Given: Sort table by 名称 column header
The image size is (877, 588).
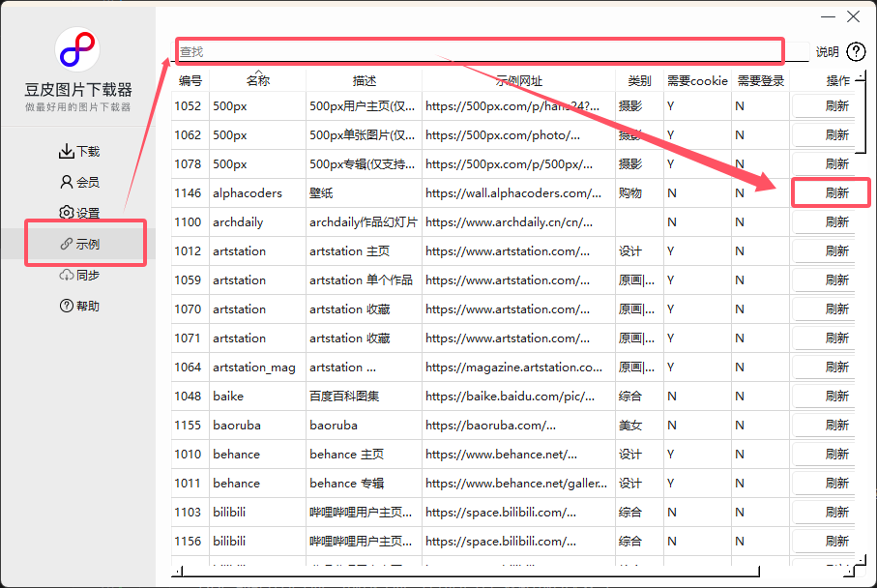Looking at the screenshot, I should tap(258, 81).
